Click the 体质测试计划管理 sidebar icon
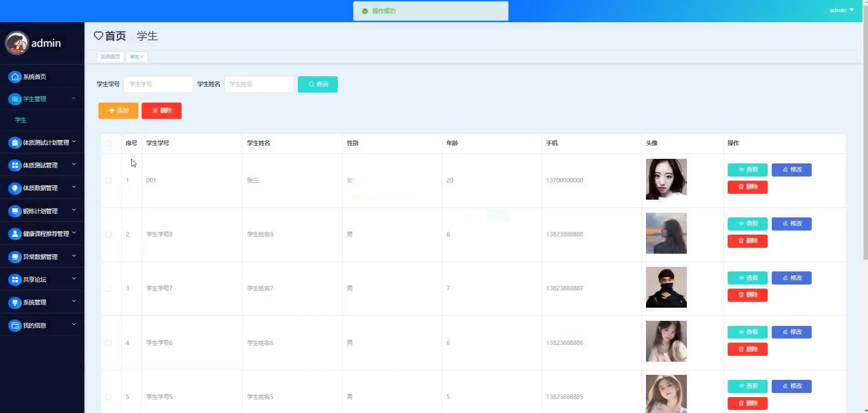The width and height of the screenshot is (868, 413). tap(15, 143)
